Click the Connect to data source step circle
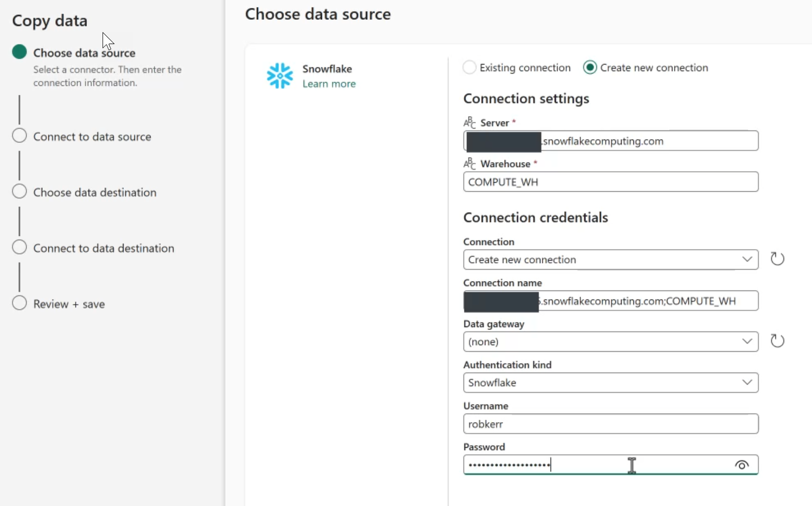812x506 pixels. pyautogui.click(x=19, y=136)
